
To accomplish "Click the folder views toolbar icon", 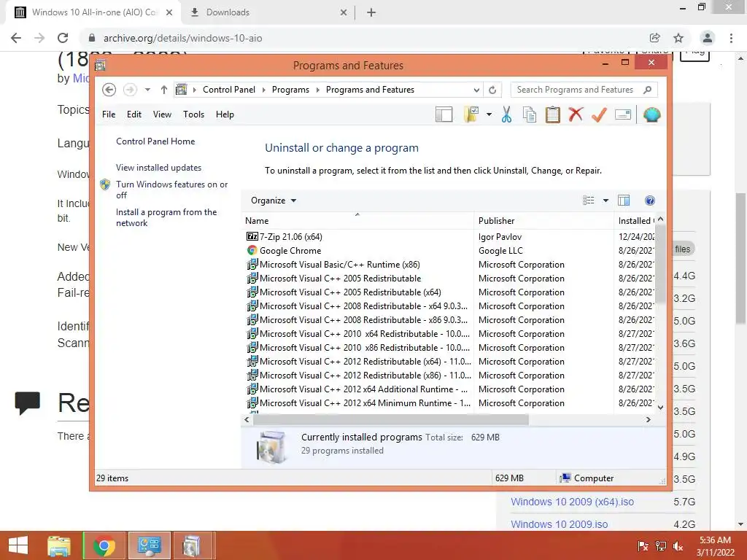I will [x=471, y=114].
